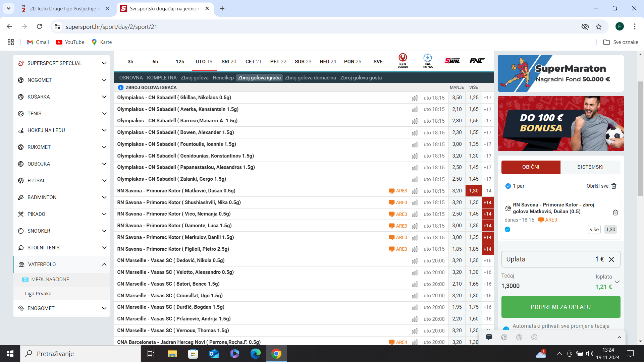The height and width of the screenshot is (362, 644).
Task: Expand bottom betslip bar with up chevron
Action: point(619,337)
